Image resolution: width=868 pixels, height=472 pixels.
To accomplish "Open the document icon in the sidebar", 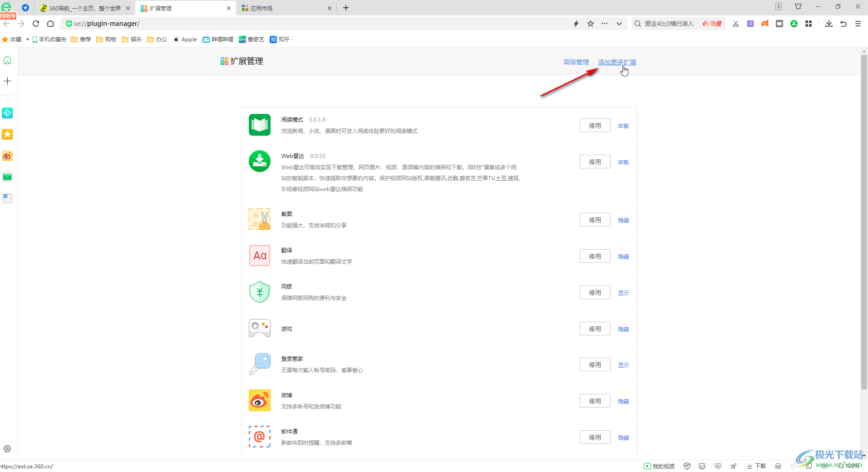I will point(7,198).
